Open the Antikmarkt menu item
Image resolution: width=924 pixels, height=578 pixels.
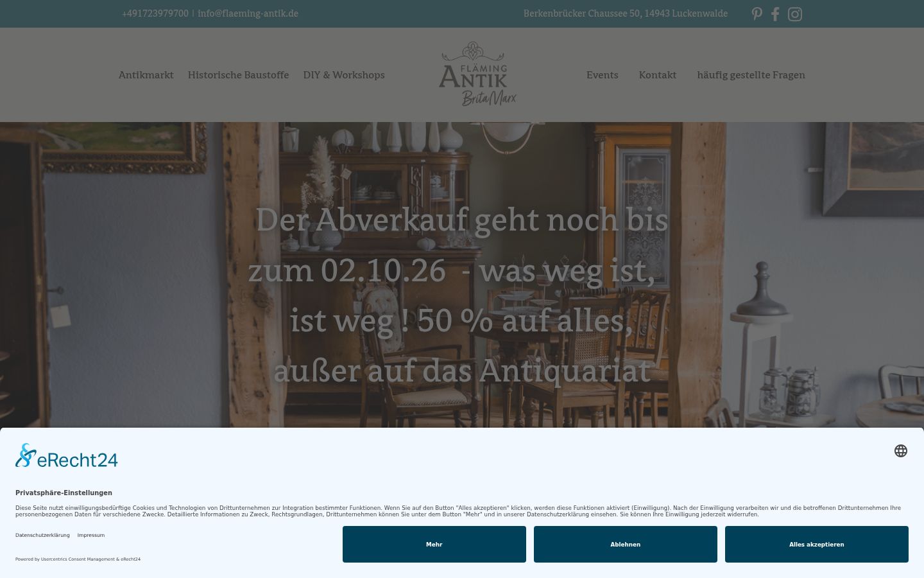coord(146,75)
